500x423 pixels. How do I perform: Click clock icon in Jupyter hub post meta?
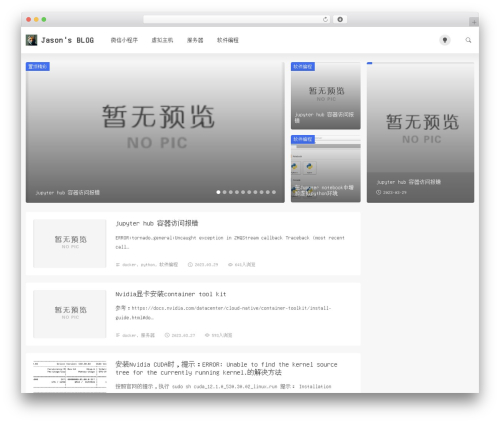coord(190,265)
